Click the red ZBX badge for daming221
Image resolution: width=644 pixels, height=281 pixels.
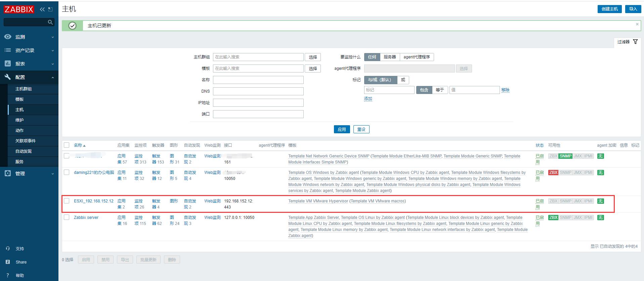point(553,173)
